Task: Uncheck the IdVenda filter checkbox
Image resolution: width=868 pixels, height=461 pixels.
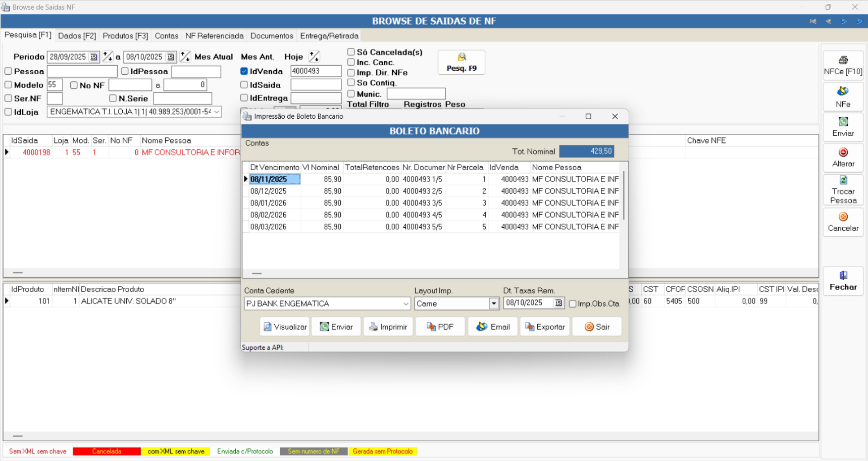Action: coord(244,71)
